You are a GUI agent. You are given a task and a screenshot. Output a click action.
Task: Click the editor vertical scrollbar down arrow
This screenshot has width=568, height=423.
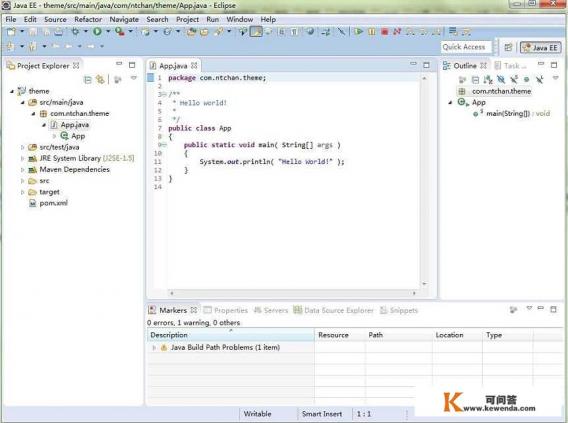(x=424, y=284)
